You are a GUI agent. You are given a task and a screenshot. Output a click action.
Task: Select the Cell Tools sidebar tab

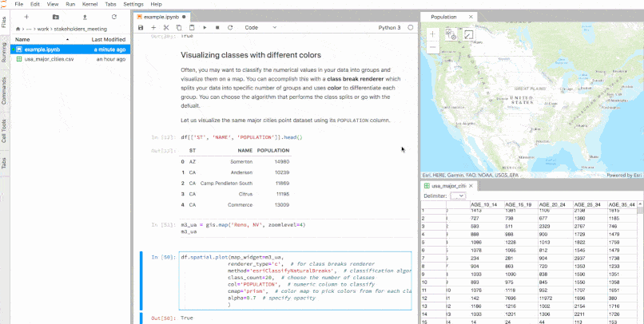[x=4, y=131]
